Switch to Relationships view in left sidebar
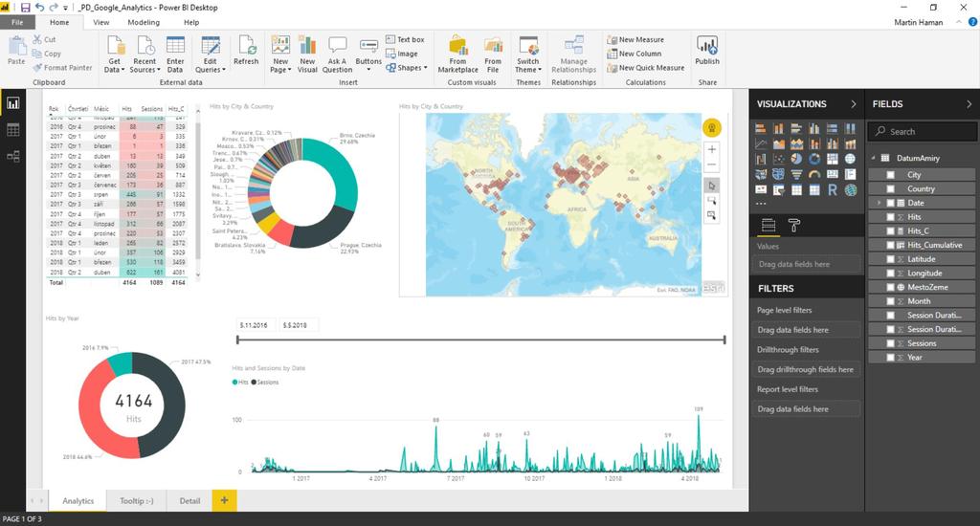The image size is (980, 526). point(13,156)
